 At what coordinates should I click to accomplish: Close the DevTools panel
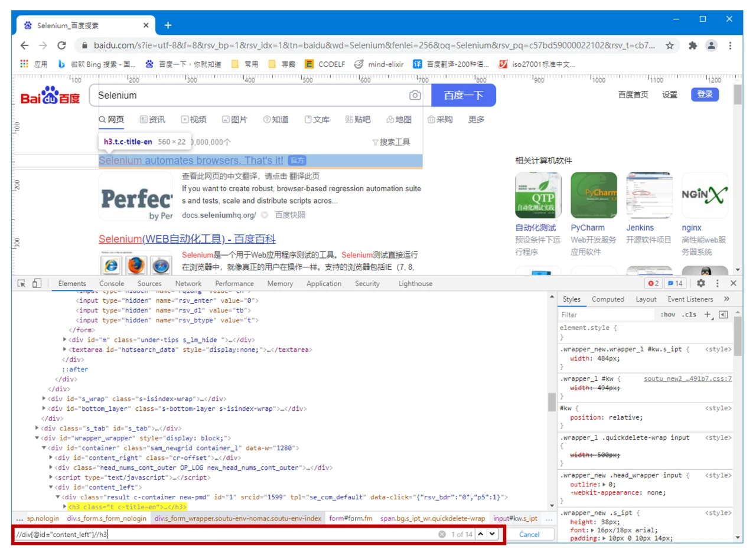pos(734,283)
